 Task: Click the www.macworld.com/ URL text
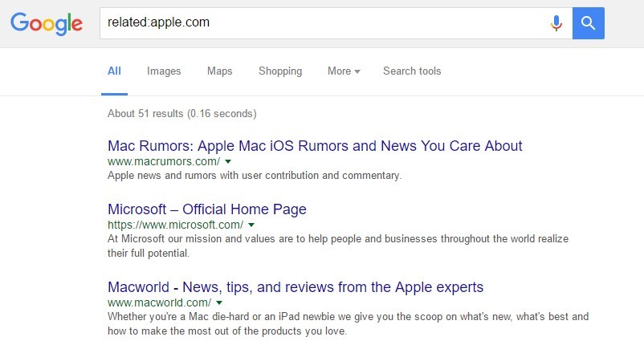click(x=159, y=302)
